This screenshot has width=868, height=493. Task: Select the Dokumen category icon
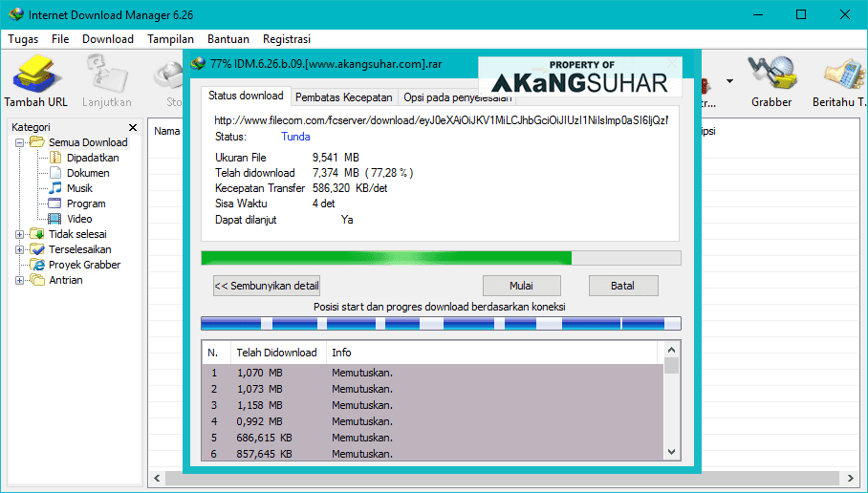(55, 173)
